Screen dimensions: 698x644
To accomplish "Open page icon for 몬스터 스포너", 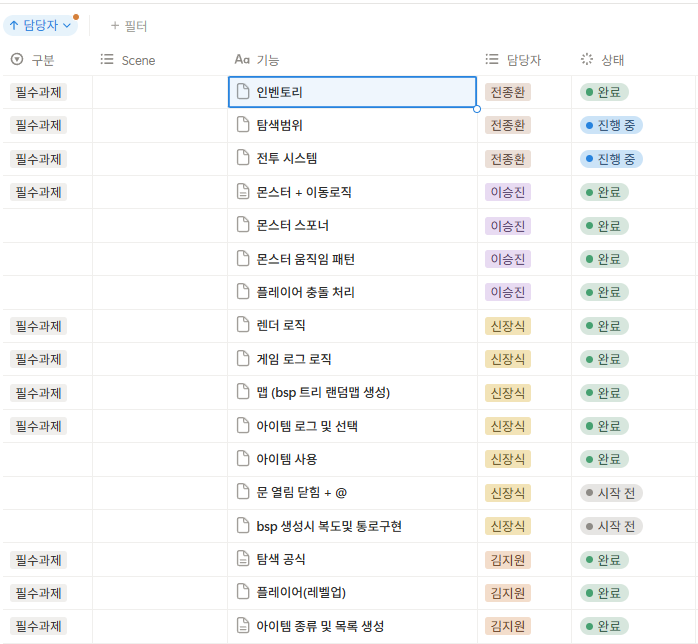I will pos(243,225).
